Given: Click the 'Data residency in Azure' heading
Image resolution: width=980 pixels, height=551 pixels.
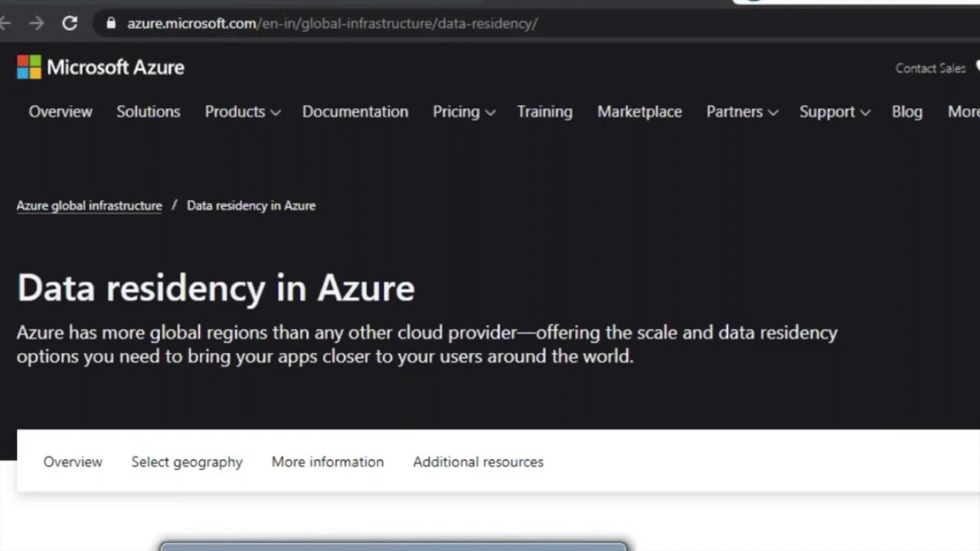Looking at the screenshot, I should coord(216,288).
